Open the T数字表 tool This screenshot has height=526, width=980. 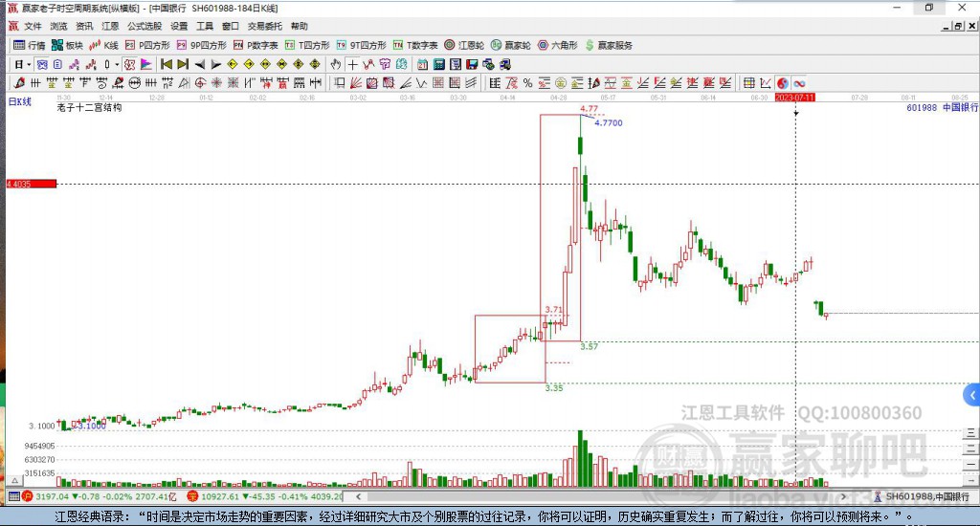415,45
